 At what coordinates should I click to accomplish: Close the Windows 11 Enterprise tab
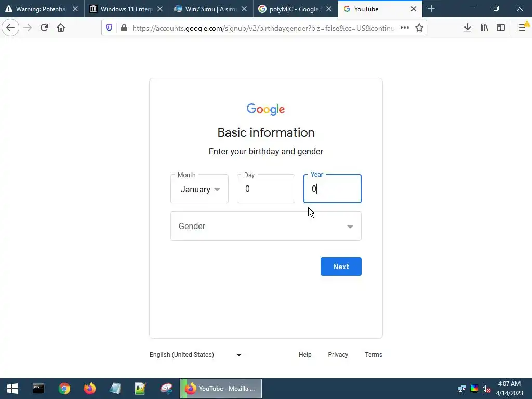click(160, 9)
